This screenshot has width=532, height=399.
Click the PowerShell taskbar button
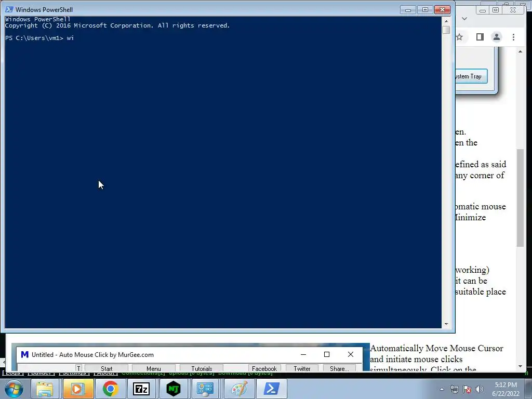point(271,389)
